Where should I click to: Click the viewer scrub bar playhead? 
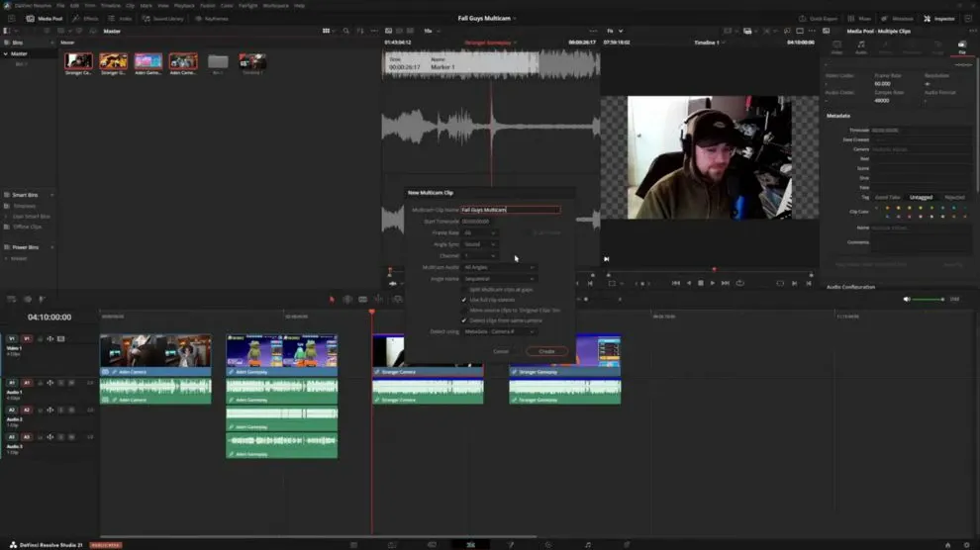[714, 270]
